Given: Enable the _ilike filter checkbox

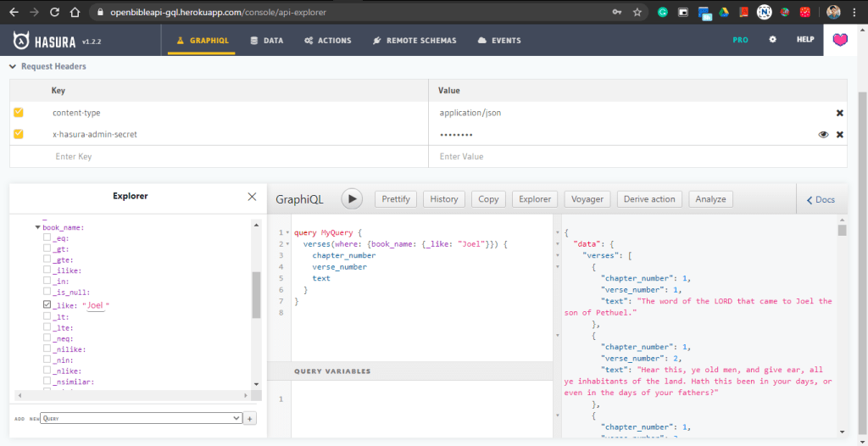Looking at the screenshot, I should click(47, 271).
